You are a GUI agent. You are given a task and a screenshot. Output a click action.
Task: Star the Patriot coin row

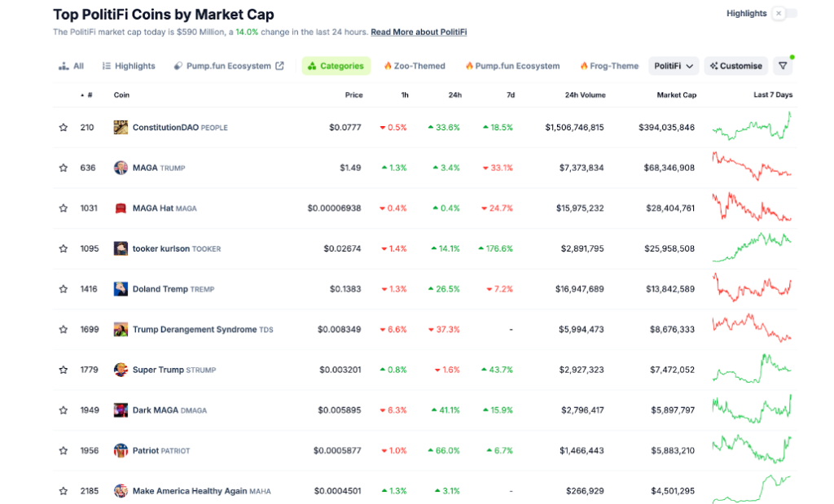[x=64, y=451]
